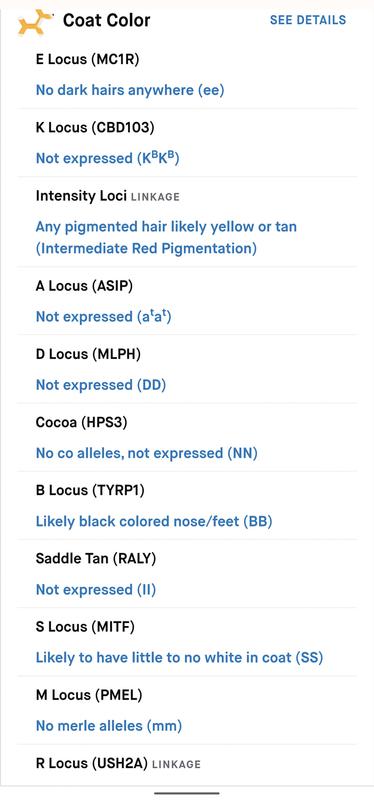This screenshot has height=800, width=374.
Task: Tap the orange dog Coat Color icon
Action: coord(36,23)
